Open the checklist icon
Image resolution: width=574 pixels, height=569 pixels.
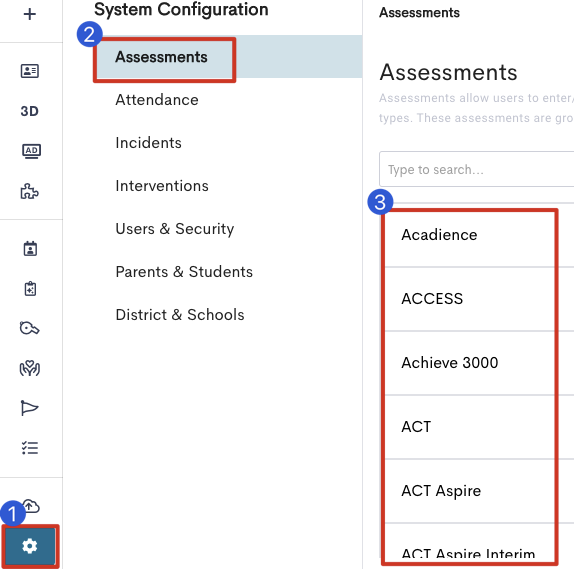tap(30, 447)
